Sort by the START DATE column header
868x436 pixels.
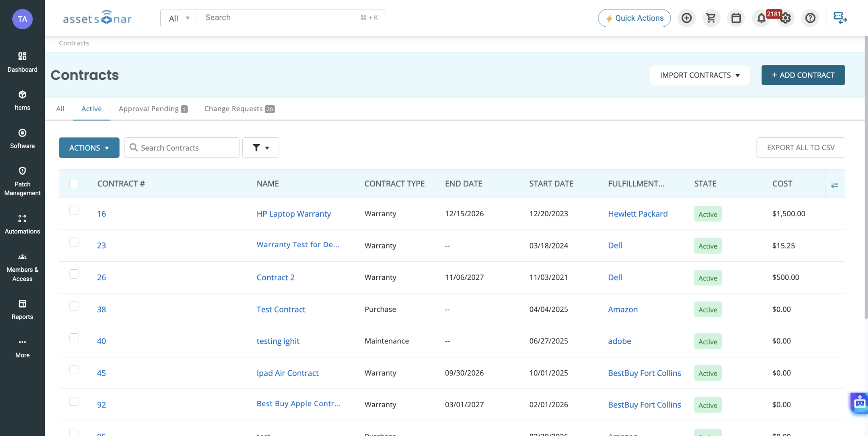pos(551,184)
